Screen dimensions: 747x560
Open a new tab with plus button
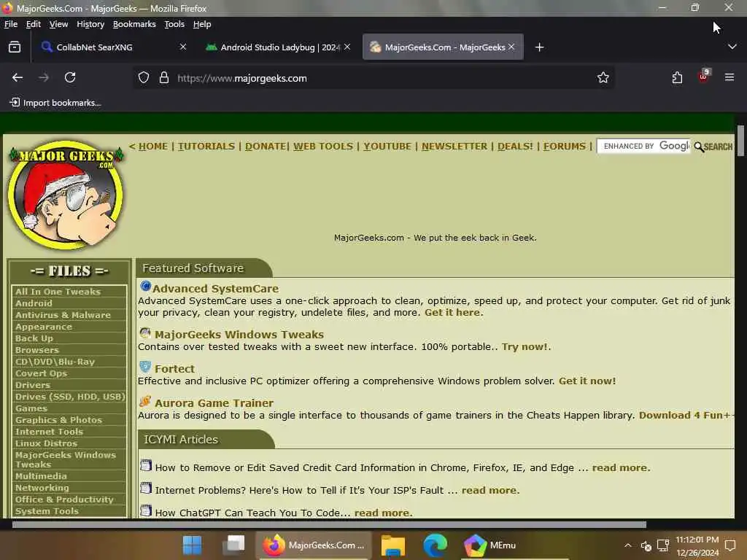[x=539, y=47]
